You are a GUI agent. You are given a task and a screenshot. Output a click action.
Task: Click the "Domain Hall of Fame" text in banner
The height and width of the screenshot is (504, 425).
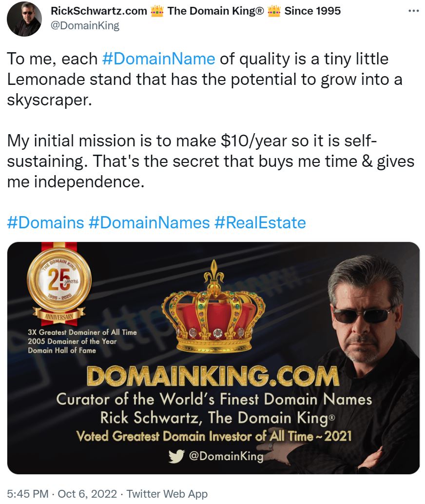pyautogui.click(x=62, y=350)
